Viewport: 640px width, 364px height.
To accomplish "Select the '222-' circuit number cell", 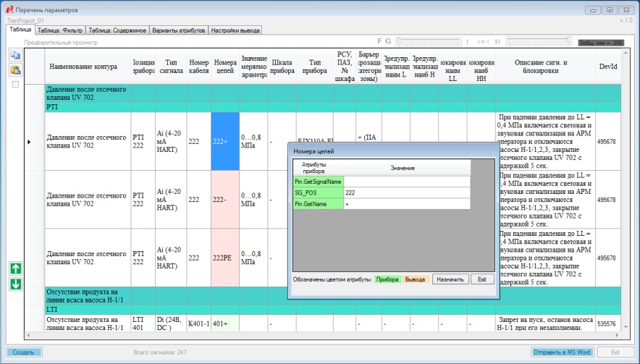I will pos(225,199).
